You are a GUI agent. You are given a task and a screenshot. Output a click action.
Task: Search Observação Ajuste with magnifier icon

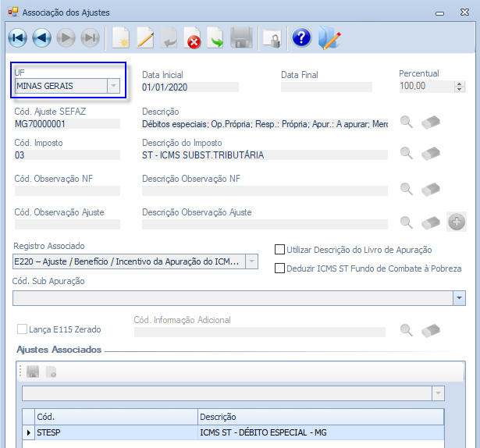[x=407, y=222]
